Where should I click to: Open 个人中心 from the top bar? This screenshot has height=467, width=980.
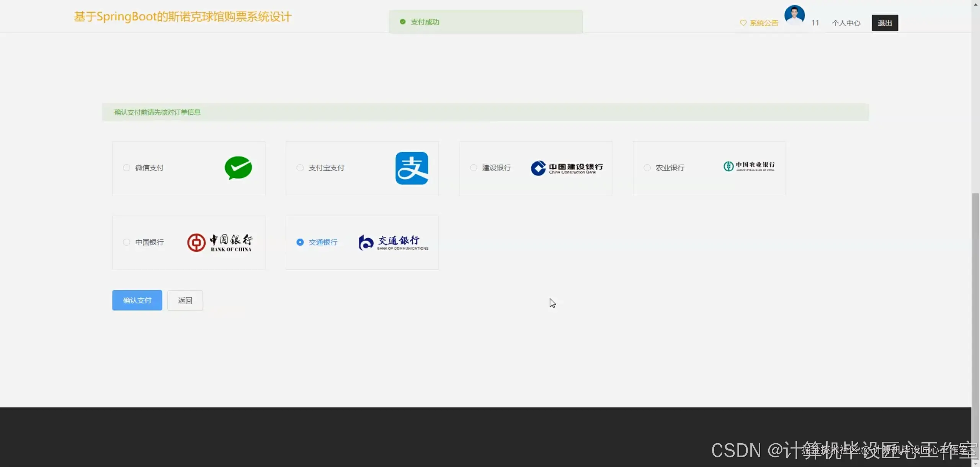tap(846, 23)
